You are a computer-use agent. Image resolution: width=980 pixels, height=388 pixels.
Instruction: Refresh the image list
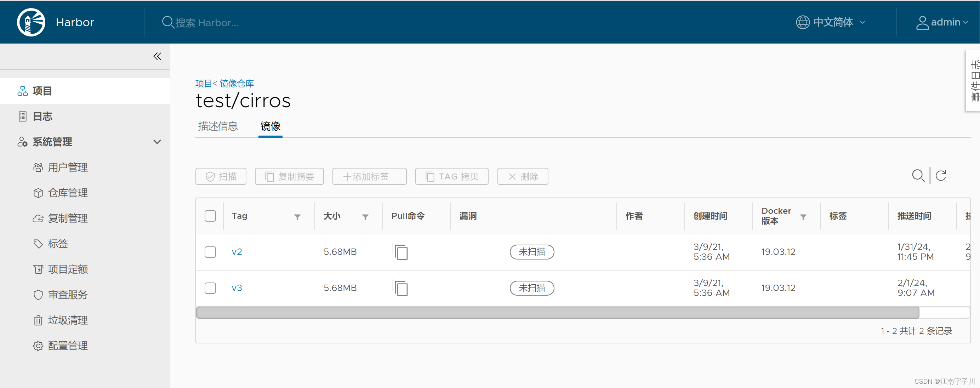click(941, 176)
